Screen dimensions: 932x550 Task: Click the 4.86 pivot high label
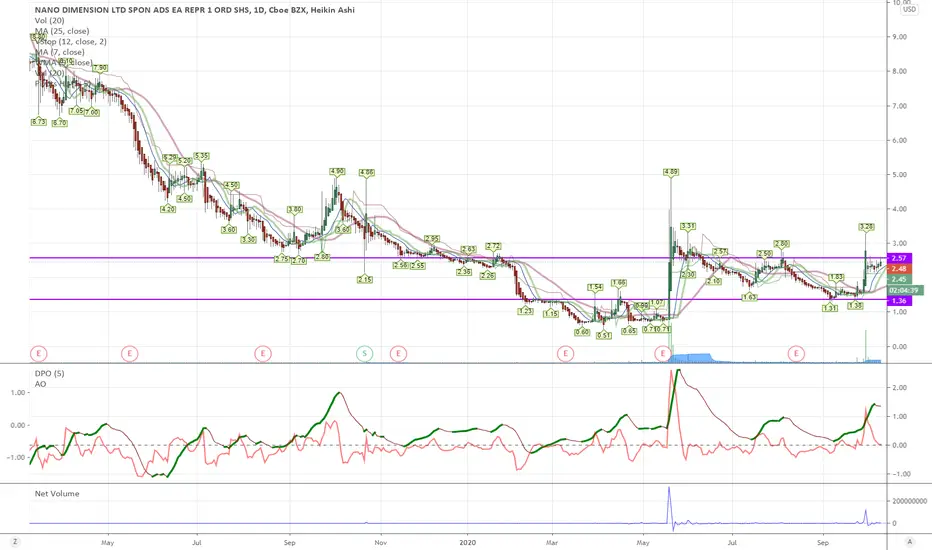point(366,172)
